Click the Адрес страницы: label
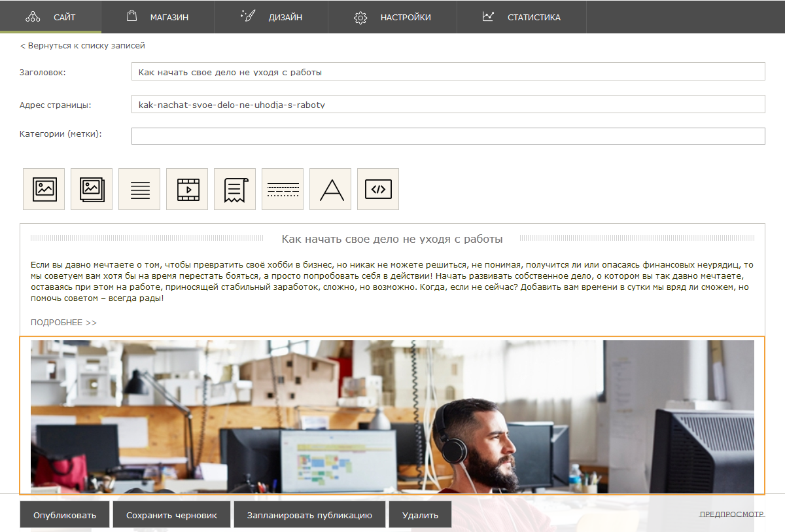Screen dimensions: 785x532 click(x=56, y=105)
